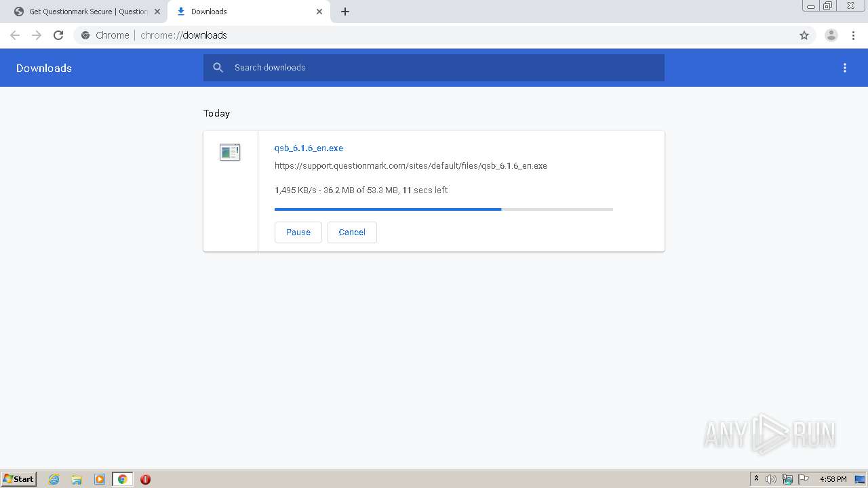Click the Chrome site info icon
Image resolution: width=868 pixels, height=488 pixels.
point(85,35)
